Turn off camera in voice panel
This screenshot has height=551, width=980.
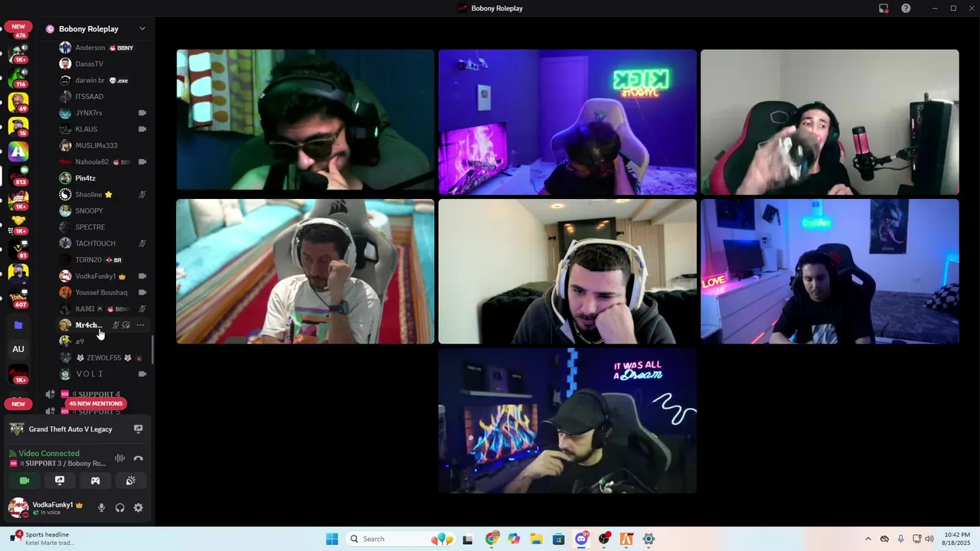24,481
